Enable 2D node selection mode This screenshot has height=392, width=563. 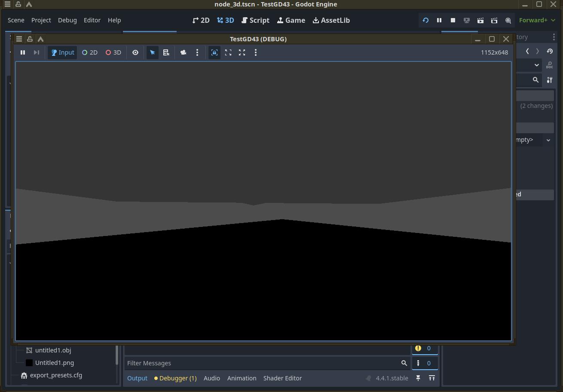tap(90, 52)
